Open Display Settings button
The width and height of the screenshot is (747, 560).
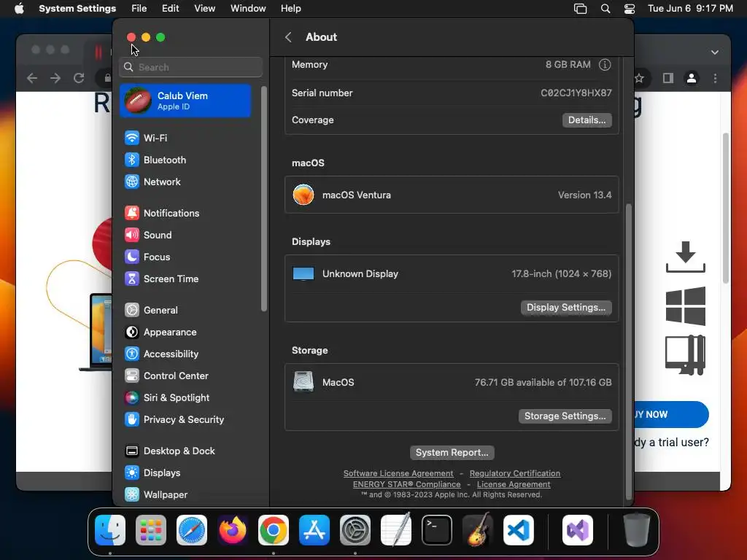pos(566,308)
